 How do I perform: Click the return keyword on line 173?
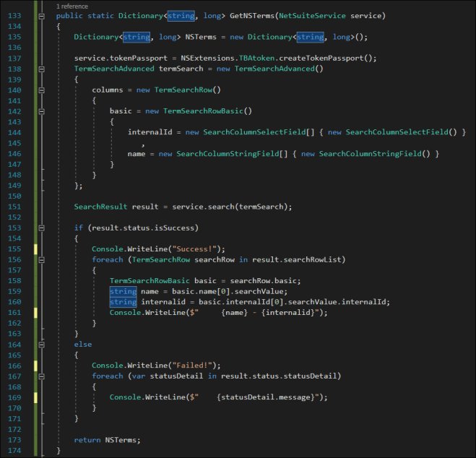[x=87, y=440]
